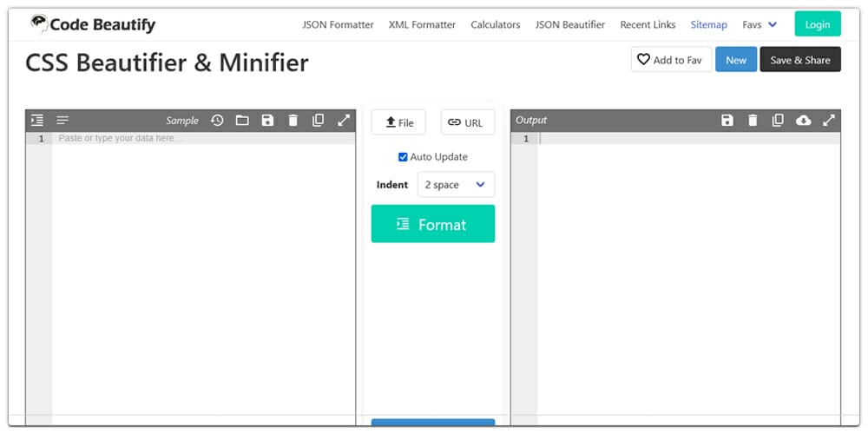Click the Login button
Viewport: 868px width, 434px height.
[x=818, y=24]
